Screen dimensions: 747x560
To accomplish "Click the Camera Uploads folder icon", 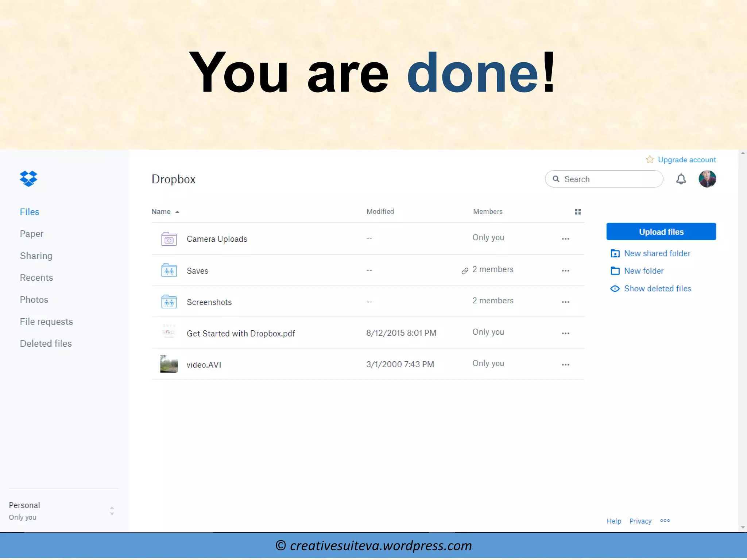I will (169, 239).
